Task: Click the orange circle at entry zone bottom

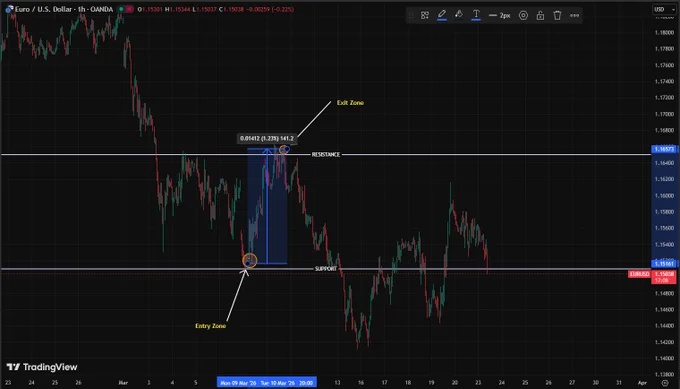Action: (x=250, y=260)
